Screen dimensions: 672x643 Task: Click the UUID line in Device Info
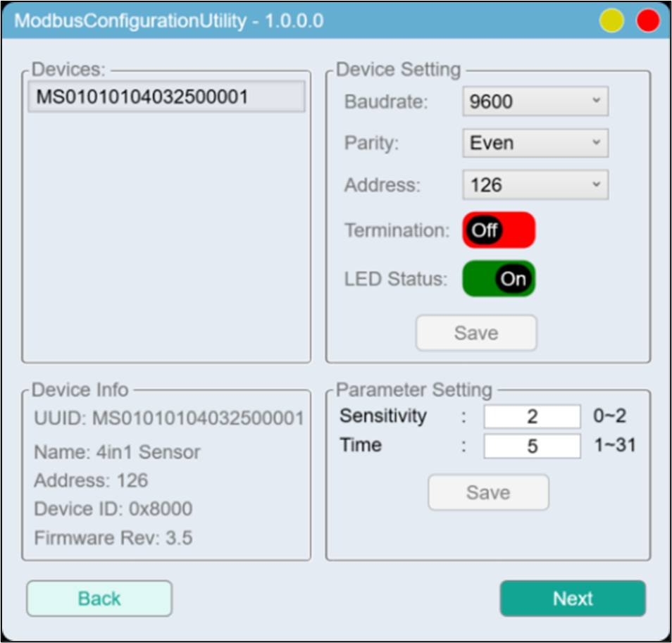(169, 418)
